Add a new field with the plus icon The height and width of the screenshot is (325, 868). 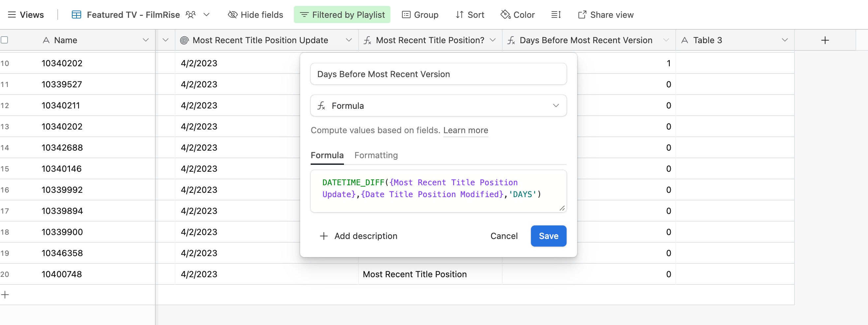pyautogui.click(x=825, y=40)
